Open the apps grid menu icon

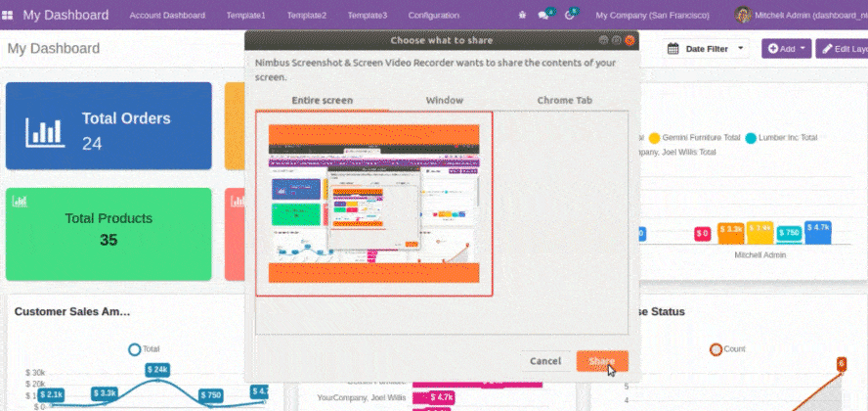(8, 16)
